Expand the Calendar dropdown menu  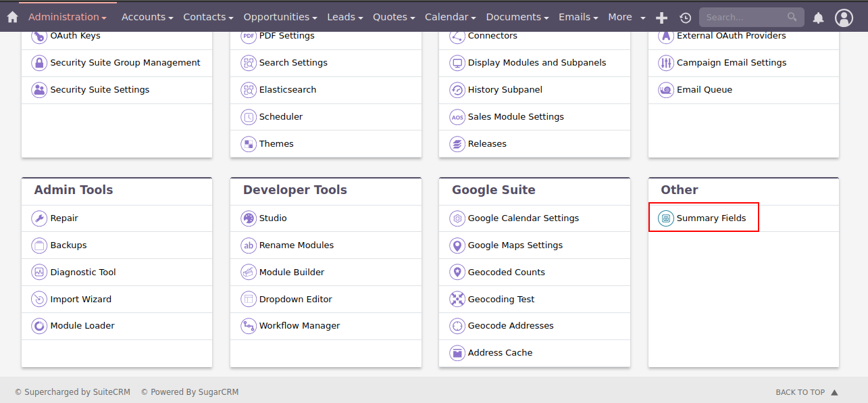[451, 17]
